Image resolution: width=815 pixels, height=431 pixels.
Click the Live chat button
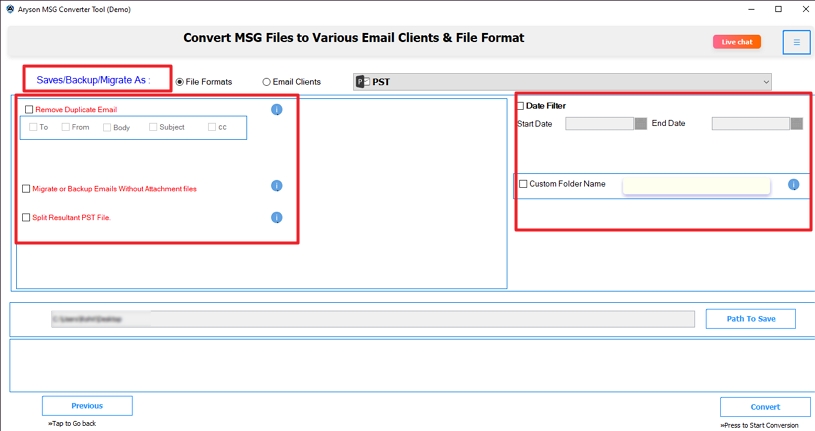point(737,42)
